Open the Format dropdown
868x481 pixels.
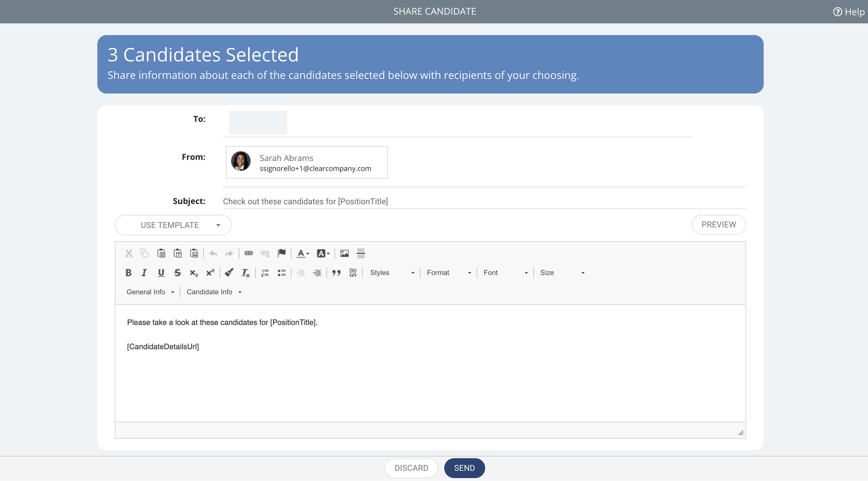tap(449, 273)
